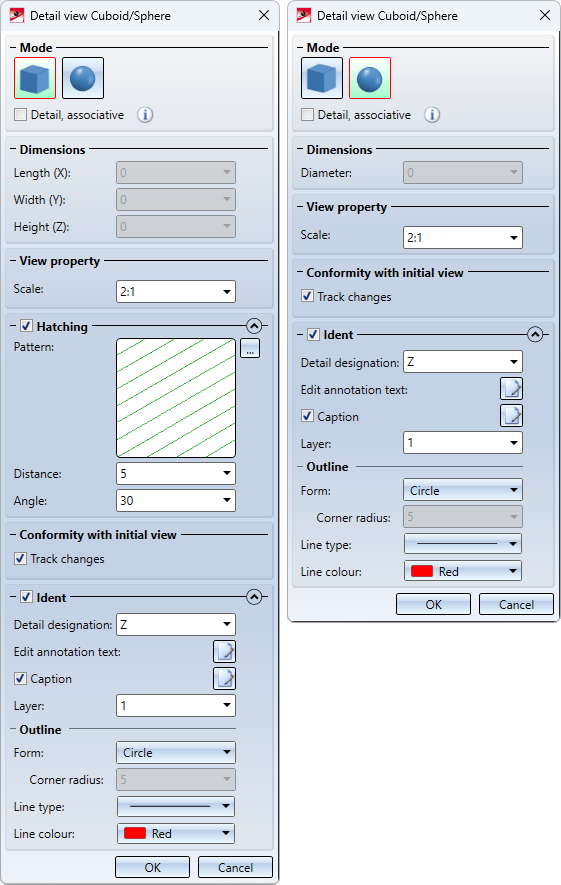Edit caption text icon in right dialog
This screenshot has height=885, width=561.
511,416
